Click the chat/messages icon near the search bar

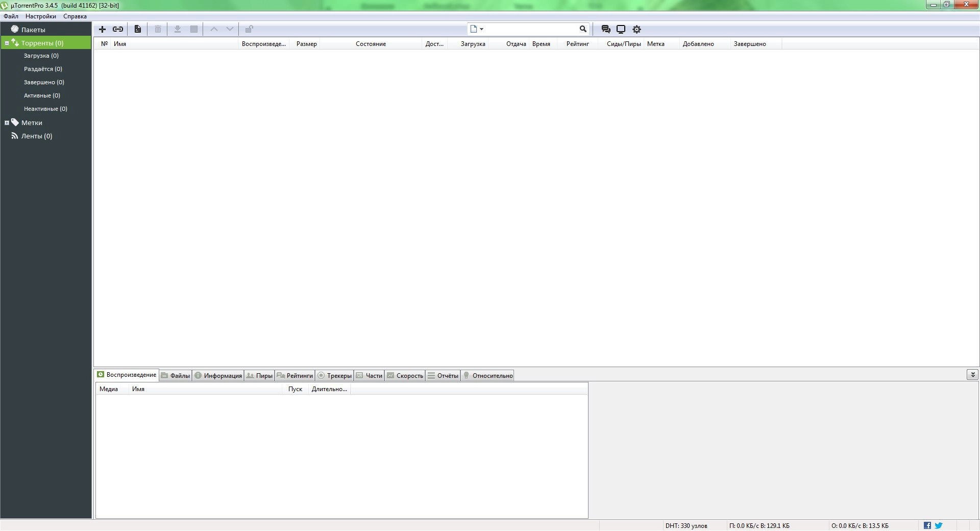606,29
